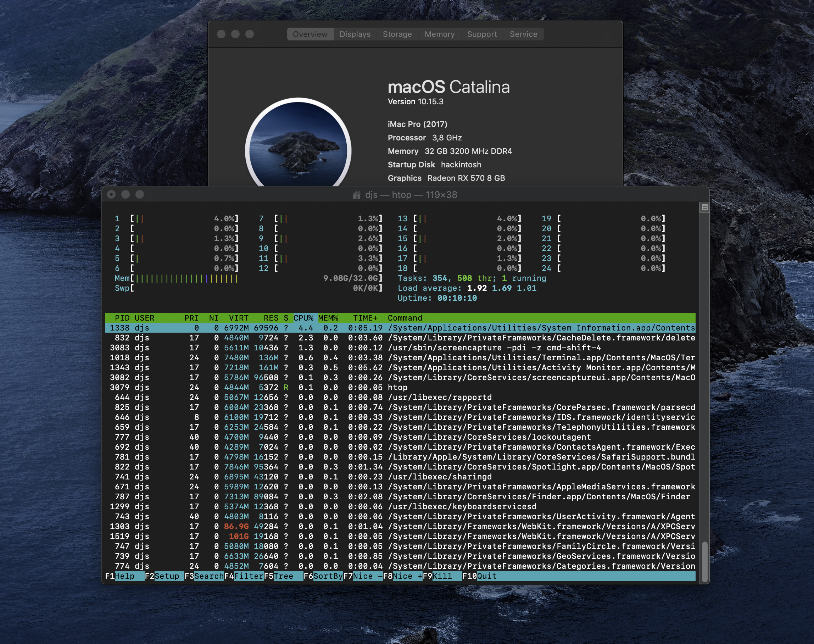Click F2 Setup in htop footer
Viewport: 814px width, 644px height.
(x=164, y=576)
